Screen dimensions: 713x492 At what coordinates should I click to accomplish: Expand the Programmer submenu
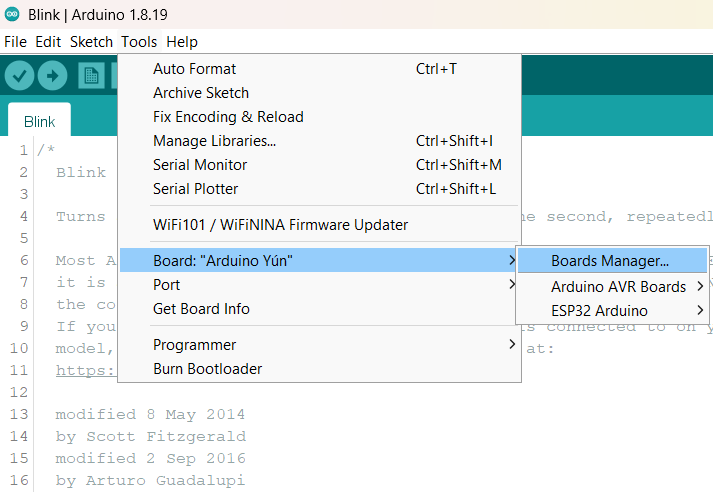[x=319, y=345]
